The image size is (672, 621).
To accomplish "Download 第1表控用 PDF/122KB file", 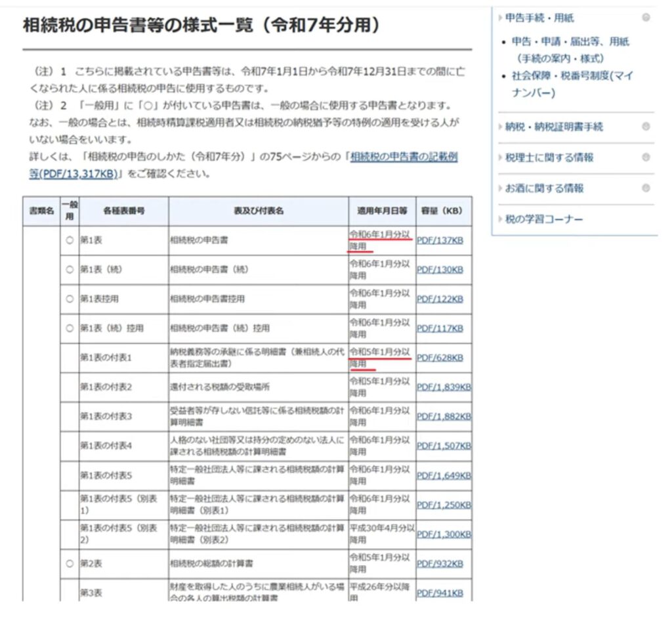I will pos(440,299).
